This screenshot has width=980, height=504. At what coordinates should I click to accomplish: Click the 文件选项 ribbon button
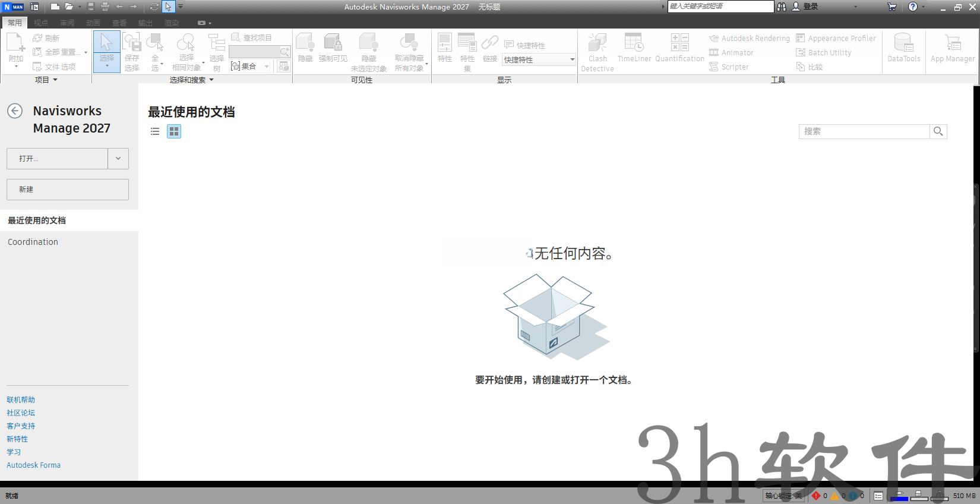pyautogui.click(x=54, y=67)
